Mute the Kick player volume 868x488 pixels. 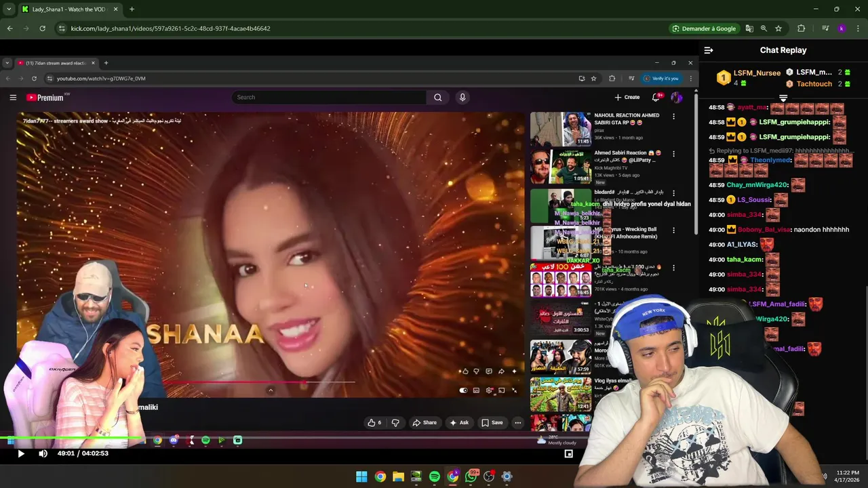43,453
